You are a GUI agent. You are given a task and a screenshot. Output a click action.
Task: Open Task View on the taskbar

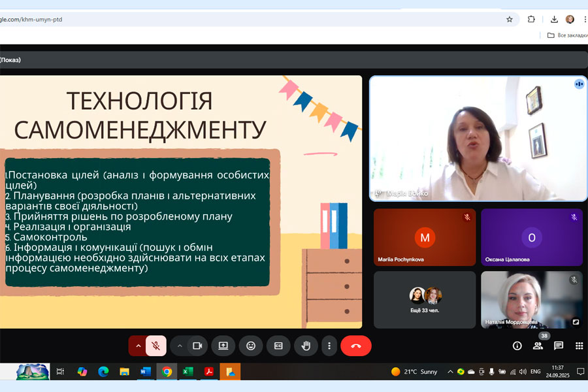pos(60,372)
